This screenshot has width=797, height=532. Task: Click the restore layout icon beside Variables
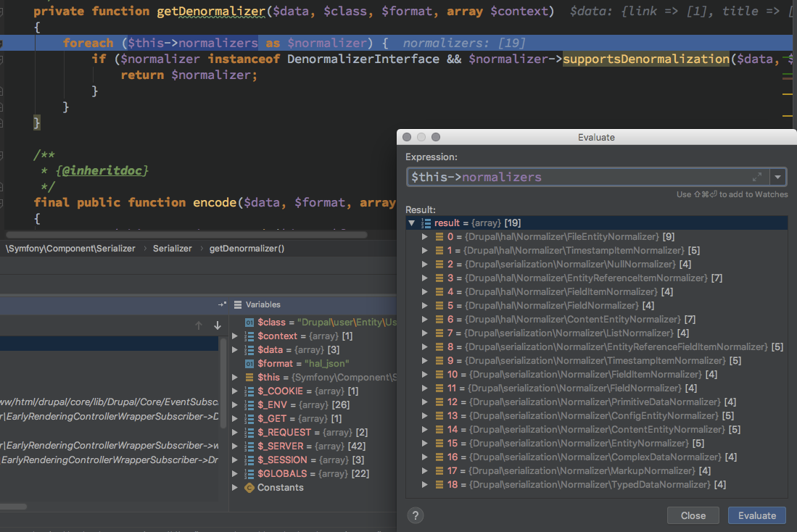pos(222,304)
